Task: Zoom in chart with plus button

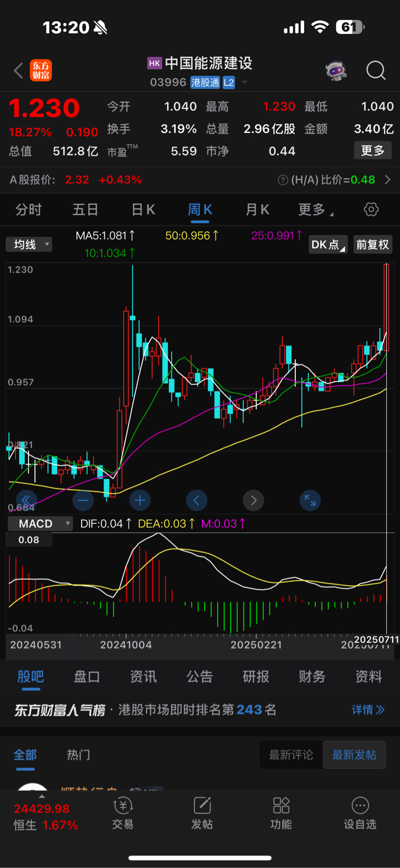Action: pyautogui.click(x=140, y=500)
